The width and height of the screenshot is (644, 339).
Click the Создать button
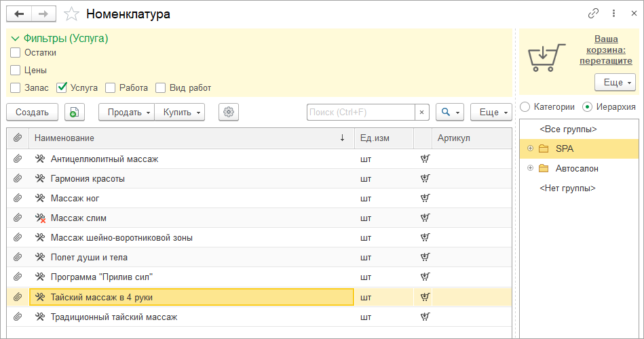32,113
